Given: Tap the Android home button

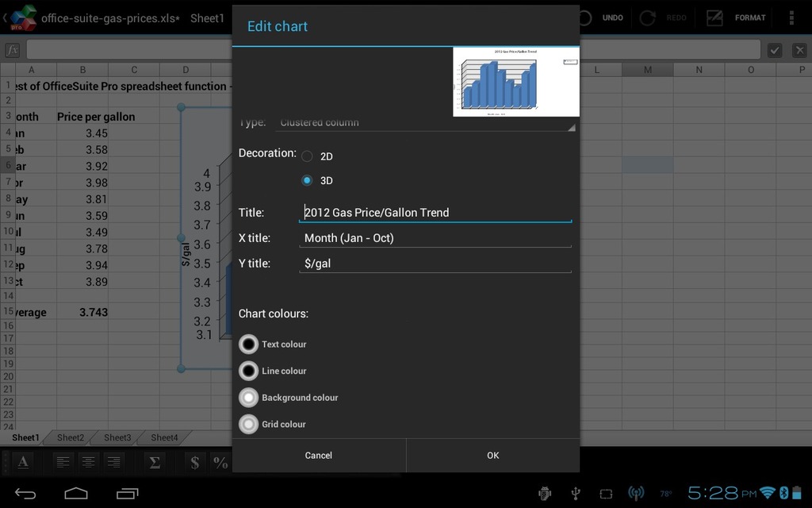Looking at the screenshot, I should coord(76,494).
